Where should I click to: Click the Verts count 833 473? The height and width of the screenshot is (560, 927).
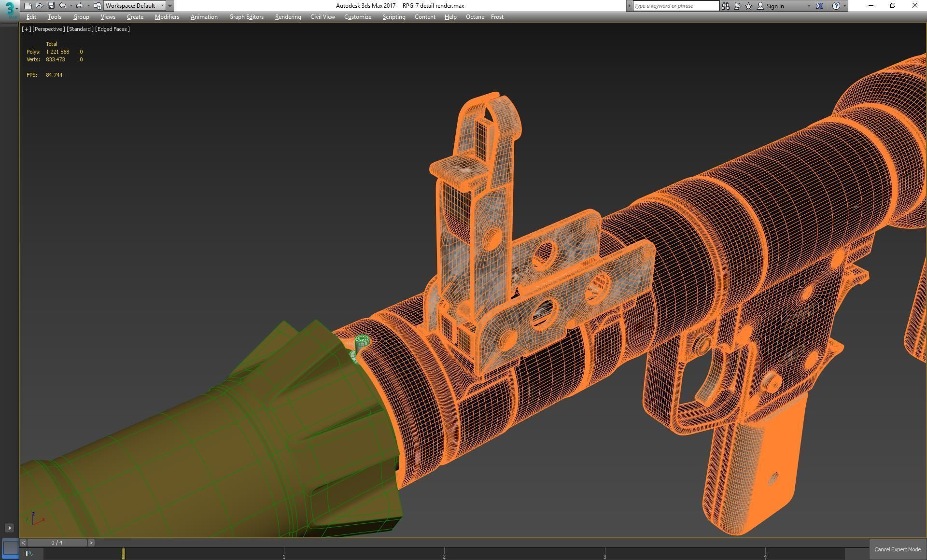coord(56,59)
